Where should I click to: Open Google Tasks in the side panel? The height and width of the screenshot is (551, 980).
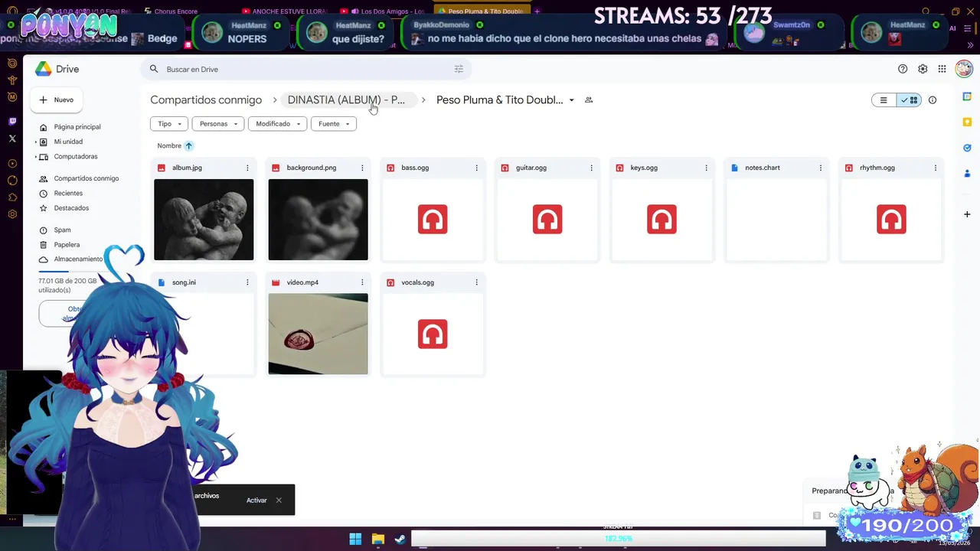pyautogui.click(x=968, y=148)
